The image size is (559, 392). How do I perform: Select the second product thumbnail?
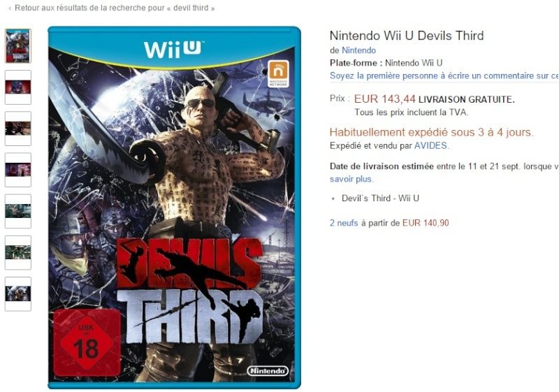click(18, 87)
